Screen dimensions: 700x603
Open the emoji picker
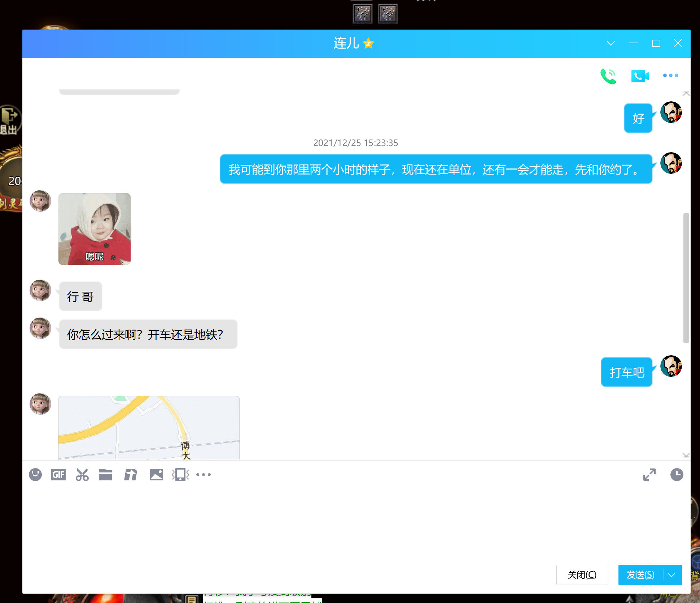click(x=35, y=475)
